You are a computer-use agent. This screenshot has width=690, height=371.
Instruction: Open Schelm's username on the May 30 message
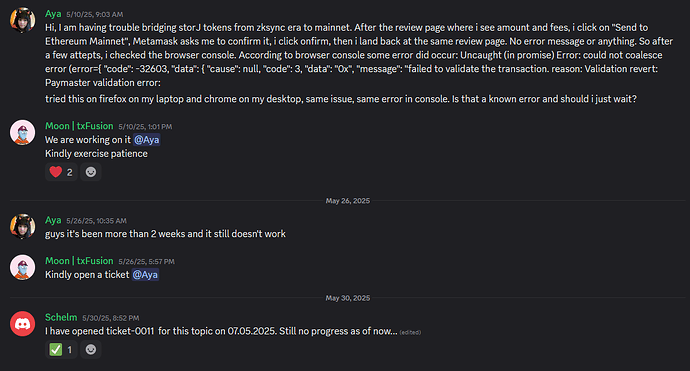pos(61,317)
